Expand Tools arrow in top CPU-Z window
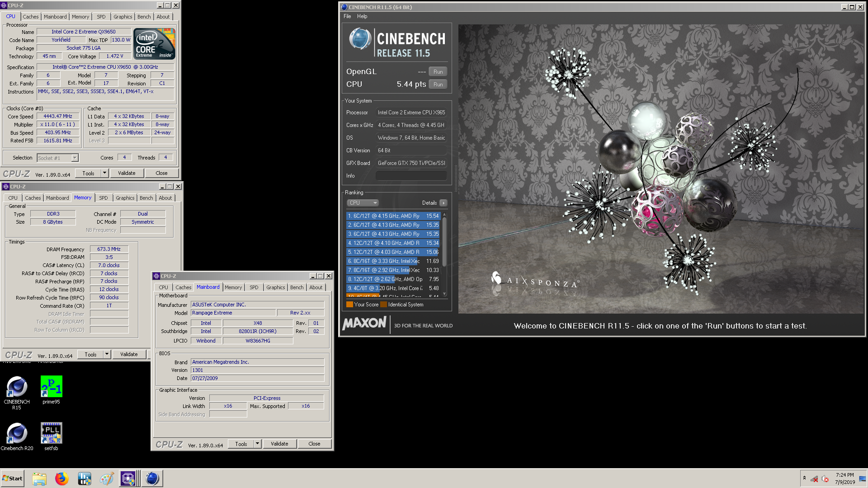 click(x=105, y=173)
